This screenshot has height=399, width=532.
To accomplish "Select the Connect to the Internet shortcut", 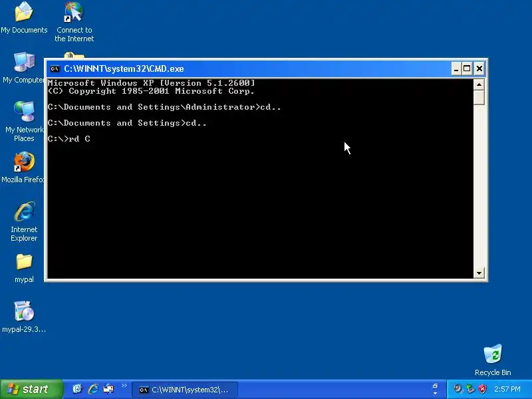I will click(74, 22).
